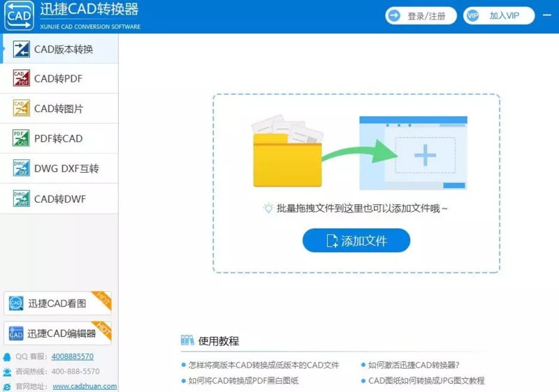Click the plus sign in drop illustration
Viewport: 559px width, 392px height.
click(426, 155)
